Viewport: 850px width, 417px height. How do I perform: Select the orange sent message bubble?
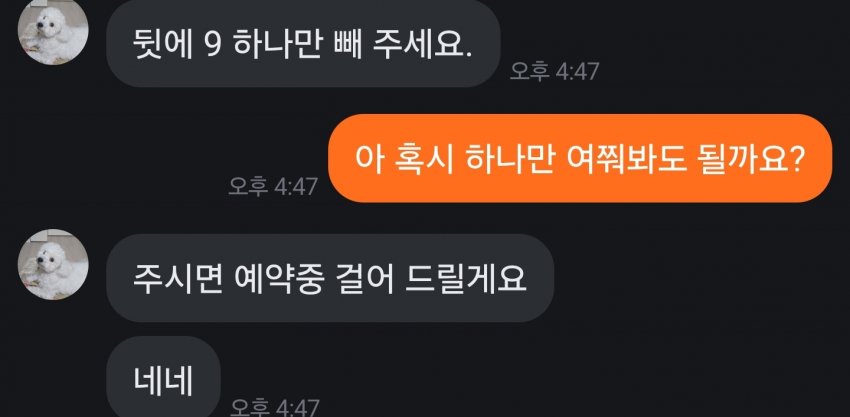click(581, 158)
